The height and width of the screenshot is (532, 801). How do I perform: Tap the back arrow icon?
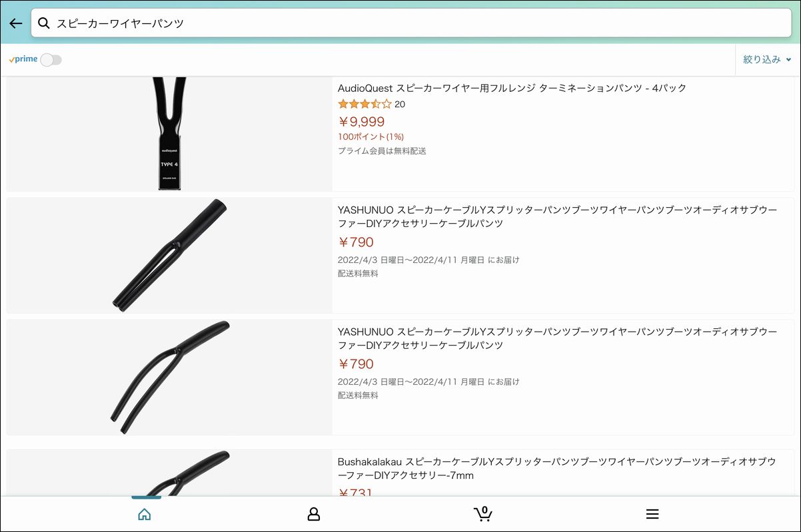(x=16, y=23)
